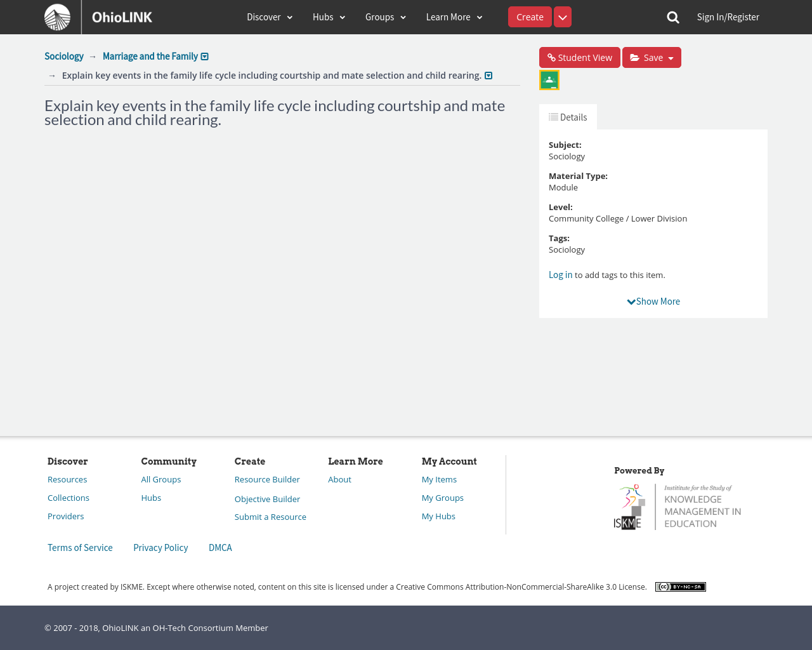Viewport: 812px width, 650px height.
Task: Open the search magnifier icon
Action: point(673,17)
